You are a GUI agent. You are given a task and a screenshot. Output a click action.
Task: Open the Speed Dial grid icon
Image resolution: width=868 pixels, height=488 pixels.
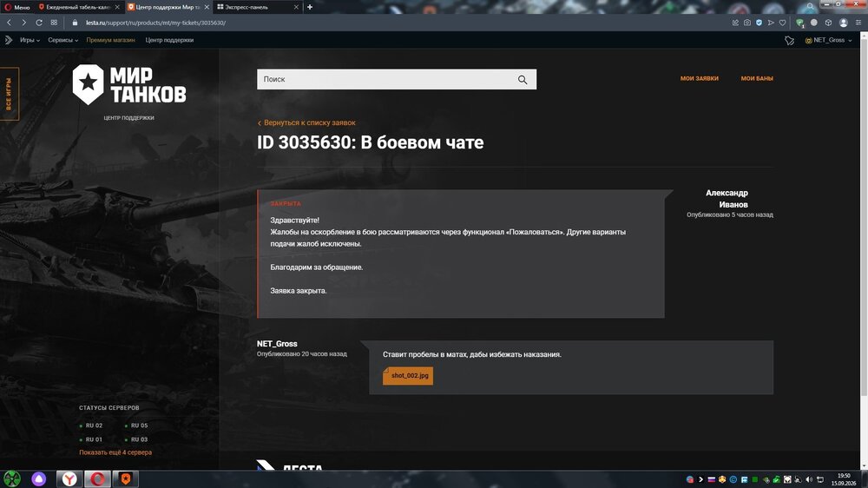(54, 23)
